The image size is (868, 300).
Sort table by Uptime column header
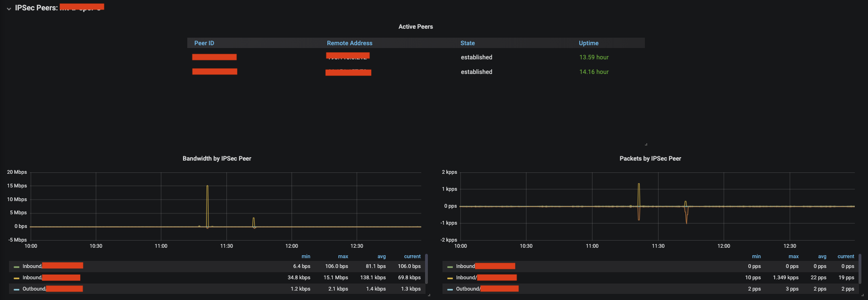pyautogui.click(x=589, y=43)
